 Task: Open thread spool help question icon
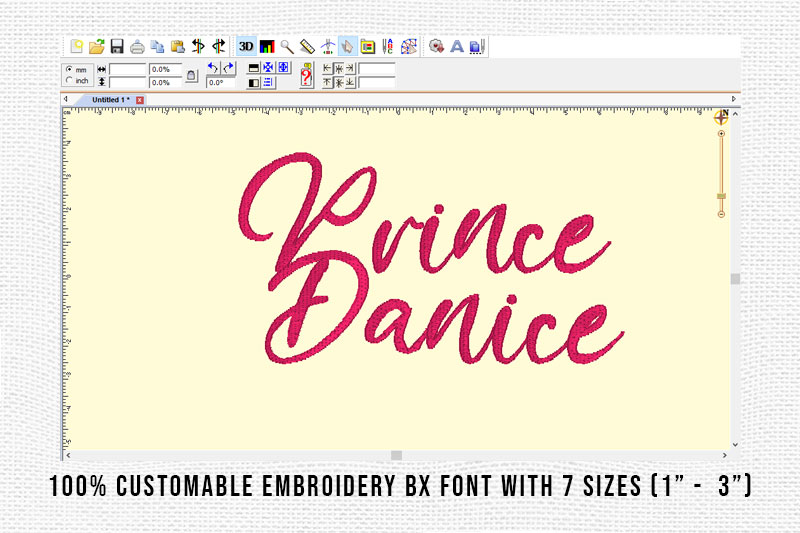click(306, 75)
